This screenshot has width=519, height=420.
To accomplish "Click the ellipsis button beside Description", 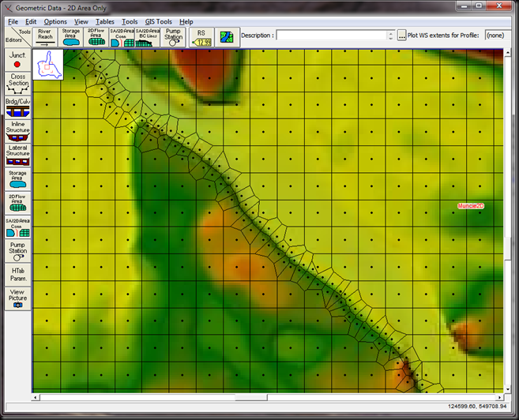I will tap(402, 36).
